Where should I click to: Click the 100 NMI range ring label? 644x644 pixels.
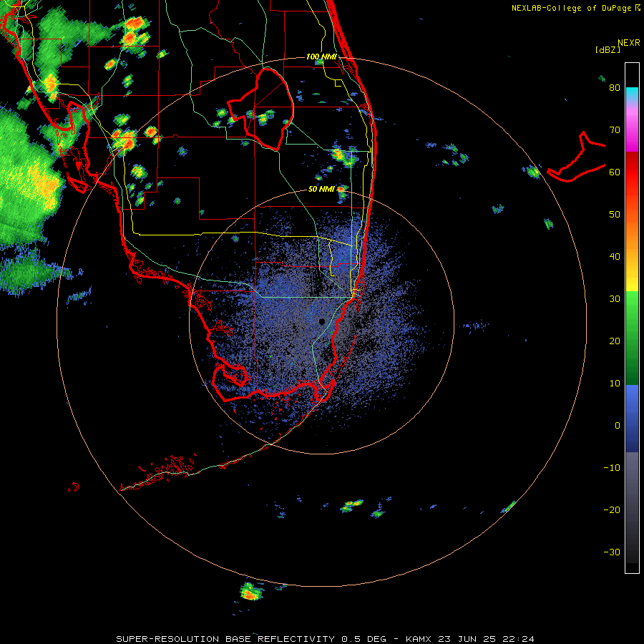pyautogui.click(x=321, y=57)
